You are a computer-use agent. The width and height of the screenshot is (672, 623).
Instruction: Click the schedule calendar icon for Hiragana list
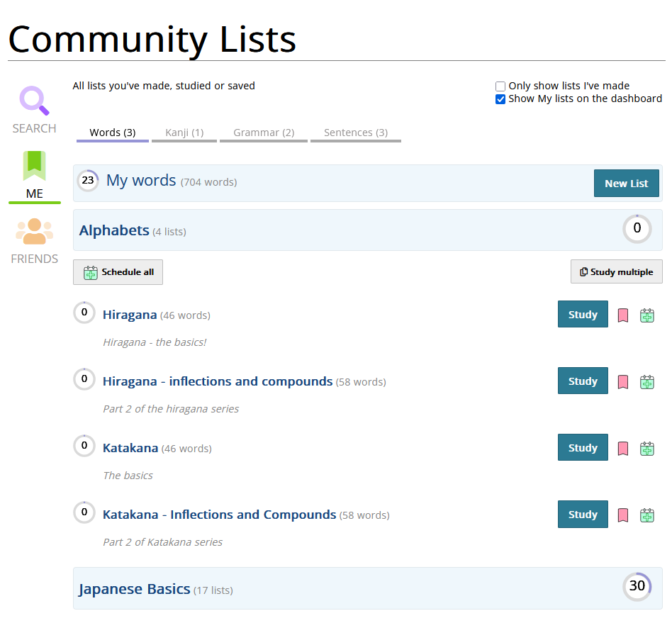coord(647,315)
